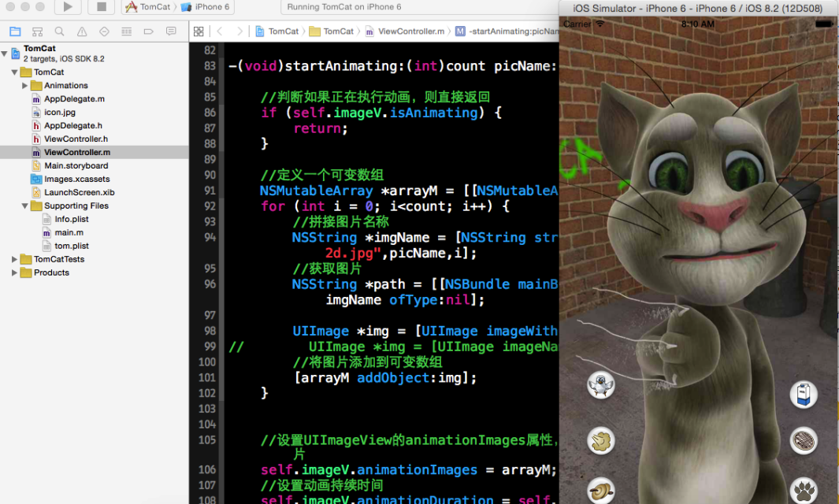Open main.m file

point(69,233)
